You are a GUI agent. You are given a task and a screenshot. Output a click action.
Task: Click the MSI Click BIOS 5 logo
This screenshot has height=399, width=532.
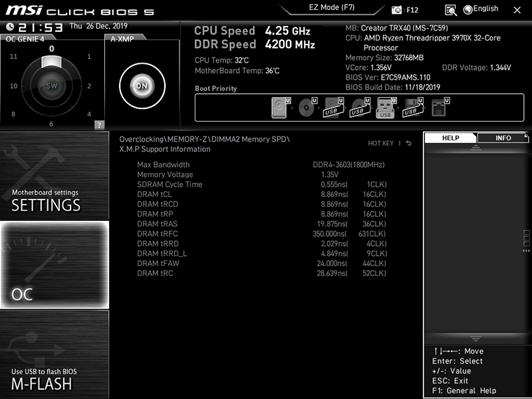coord(80,11)
